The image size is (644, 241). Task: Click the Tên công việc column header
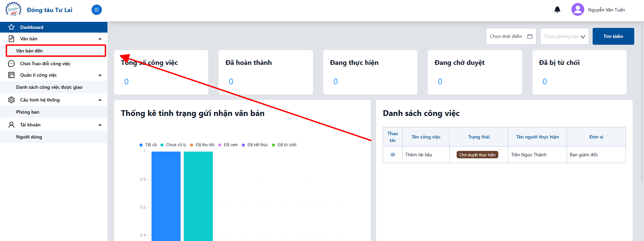click(426, 137)
